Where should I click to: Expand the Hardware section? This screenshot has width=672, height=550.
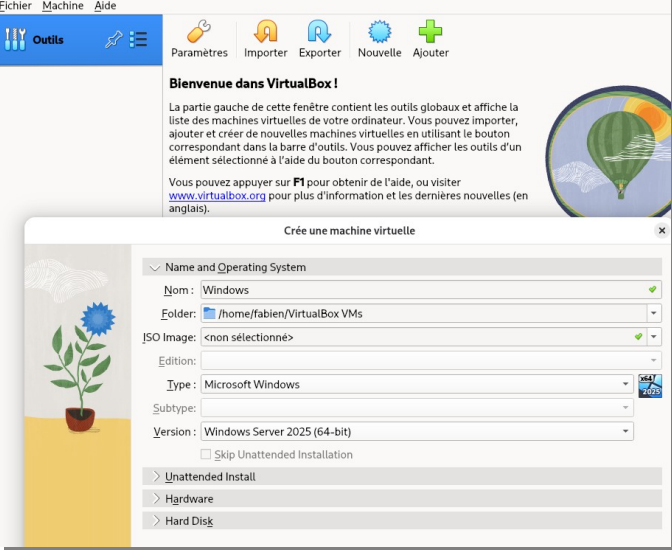pyautogui.click(x=189, y=499)
